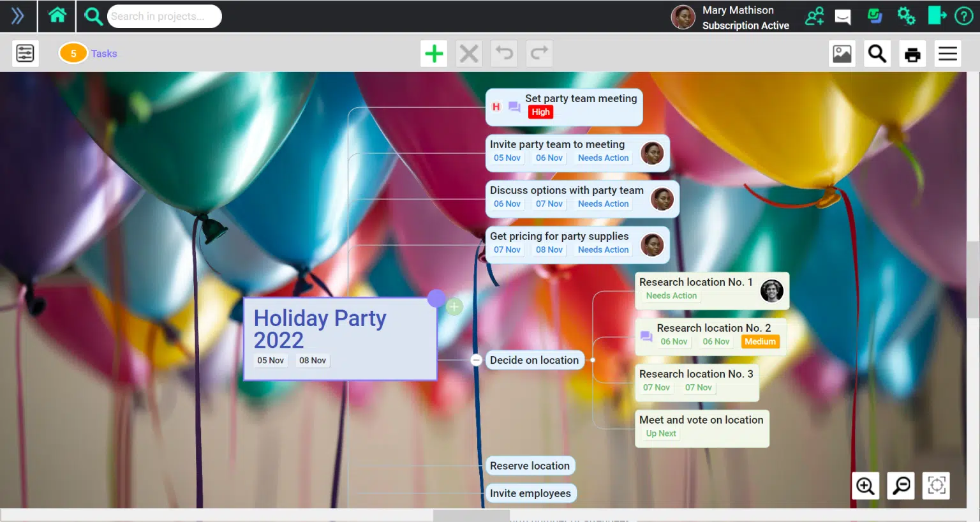Image resolution: width=980 pixels, height=522 pixels.
Task: Open the background image picker icon
Action: coord(842,54)
